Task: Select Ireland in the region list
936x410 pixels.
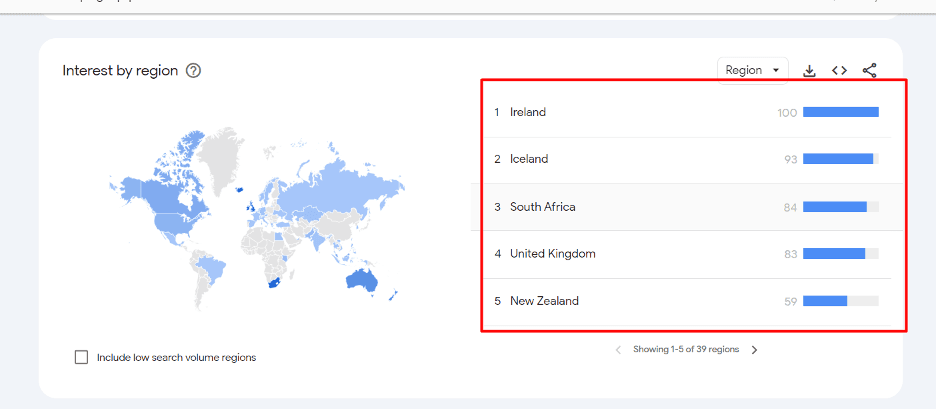Action: coord(528,112)
